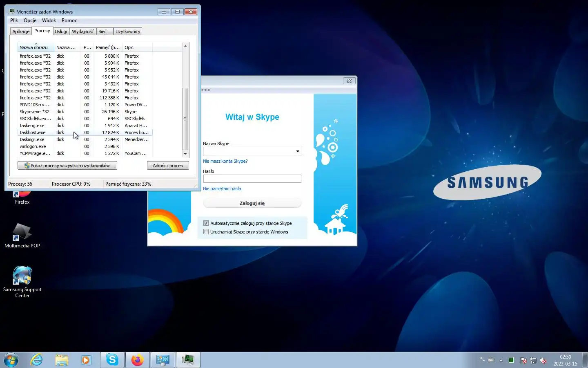Click the PL language indicator in tray
588x368 pixels.
(482, 359)
